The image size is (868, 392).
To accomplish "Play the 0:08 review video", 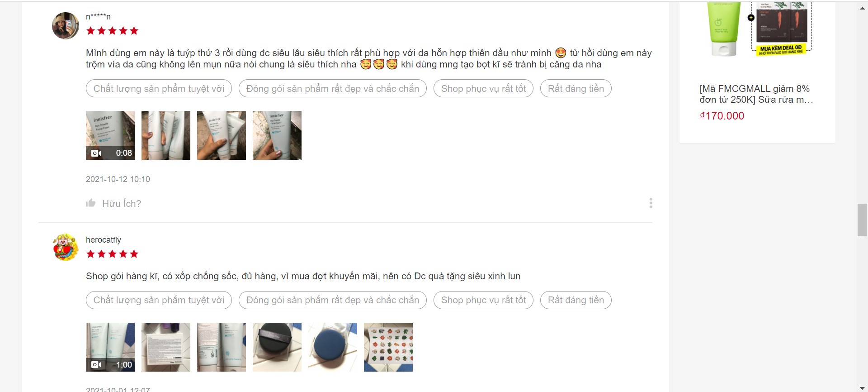I will (x=110, y=135).
